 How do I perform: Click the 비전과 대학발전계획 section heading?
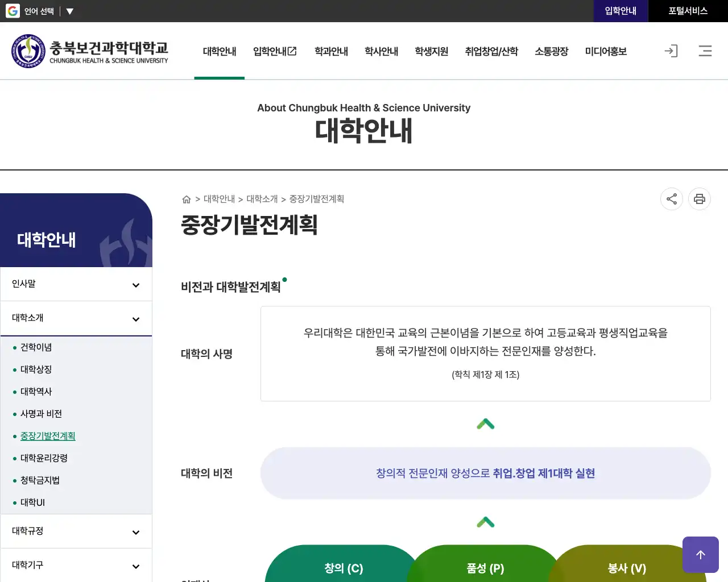click(231, 287)
